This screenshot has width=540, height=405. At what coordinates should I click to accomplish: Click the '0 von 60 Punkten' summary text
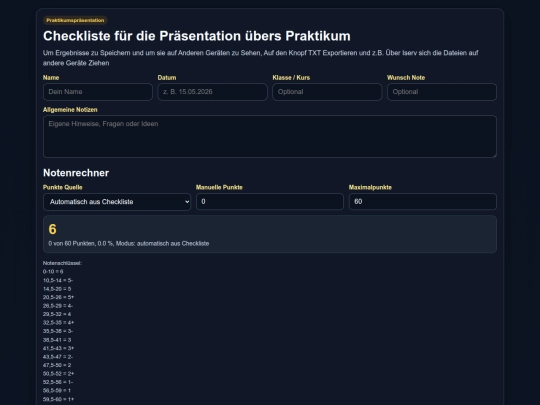point(129,243)
